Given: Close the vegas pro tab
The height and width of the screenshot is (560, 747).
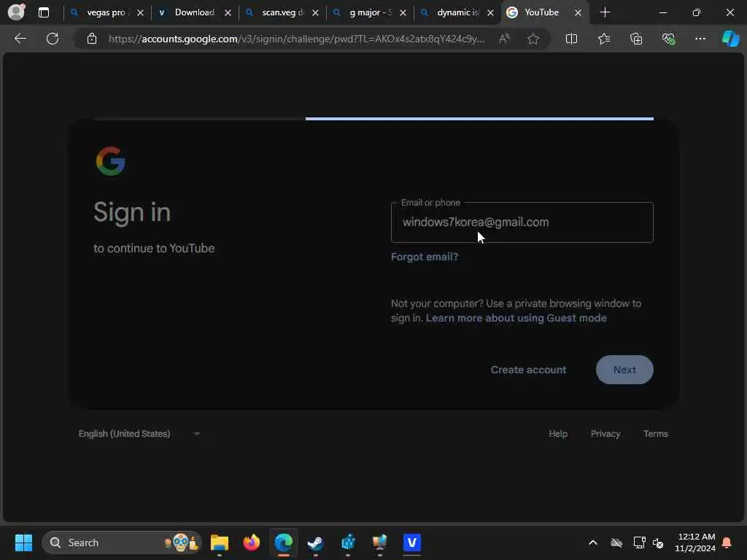Looking at the screenshot, I should [140, 13].
